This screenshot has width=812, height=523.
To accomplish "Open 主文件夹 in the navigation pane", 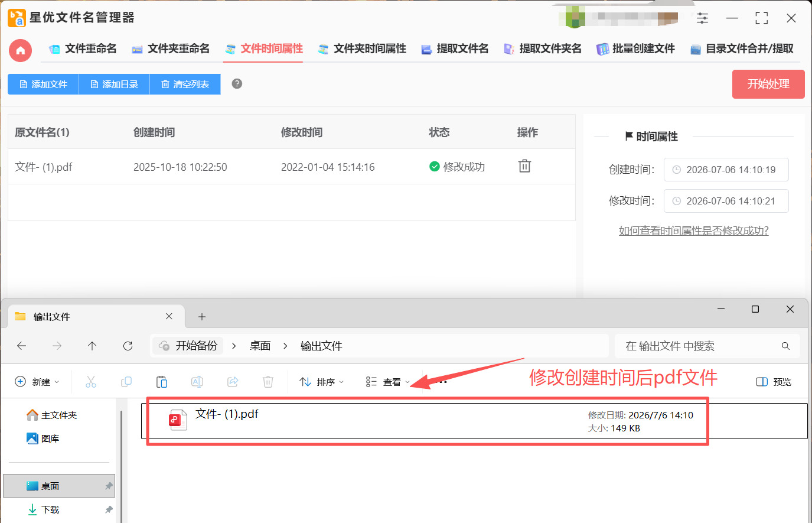I will (52, 415).
